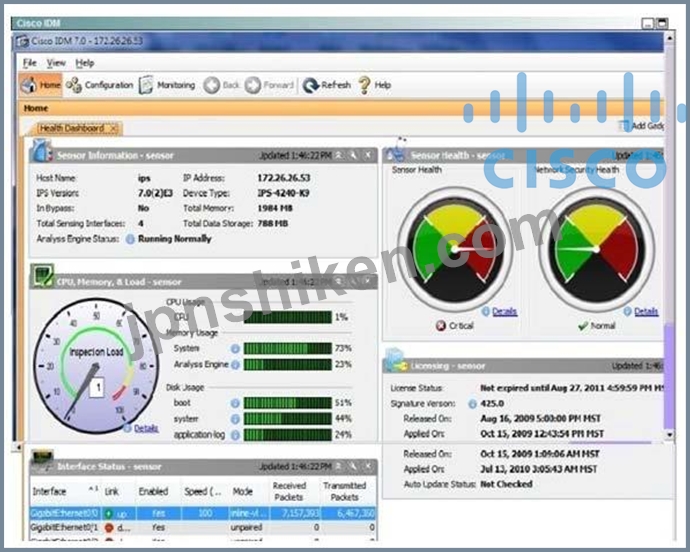Click the Analysis Engine Status info icon

click(130, 239)
